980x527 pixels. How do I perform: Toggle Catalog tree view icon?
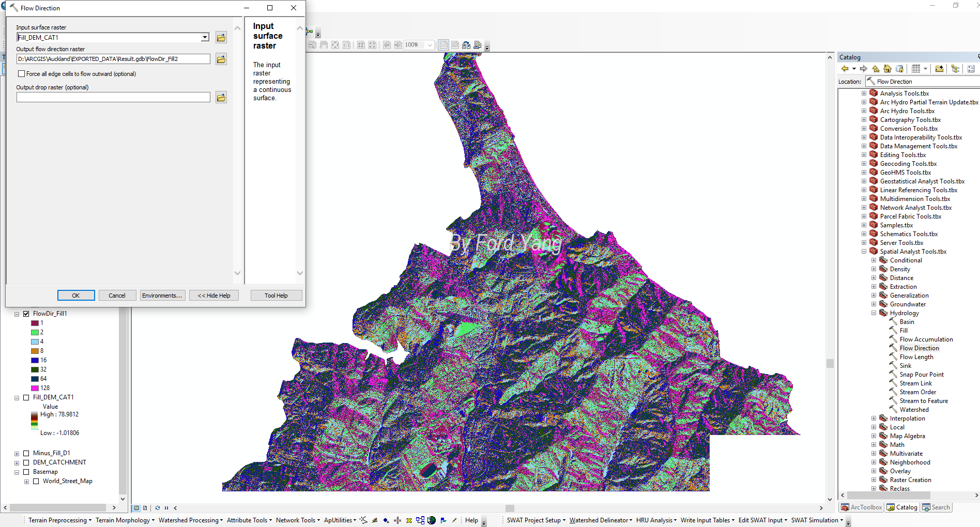[x=955, y=69]
